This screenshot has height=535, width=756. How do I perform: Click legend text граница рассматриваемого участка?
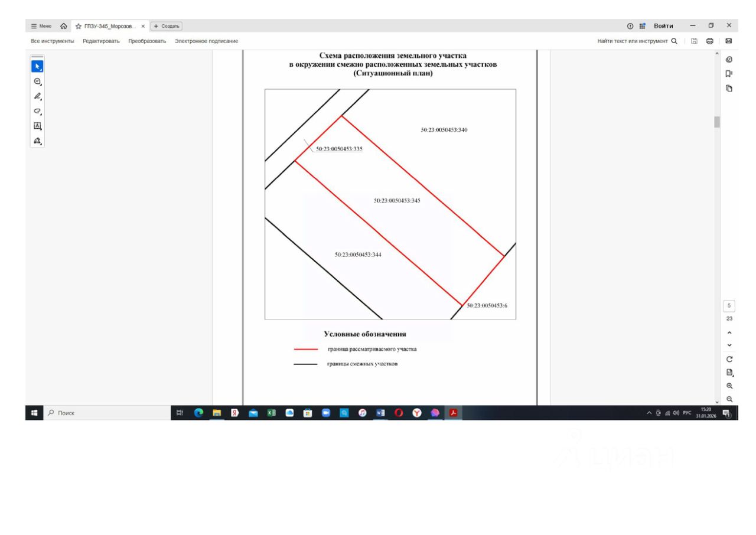[372, 350]
